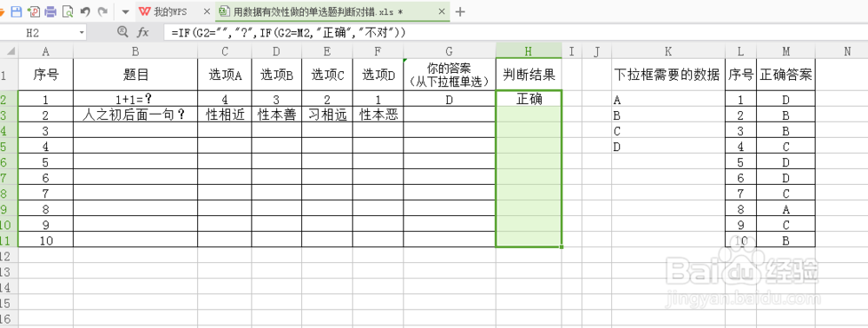Click the fx insert function icon
This screenshot has height=328, width=868.
[x=143, y=33]
